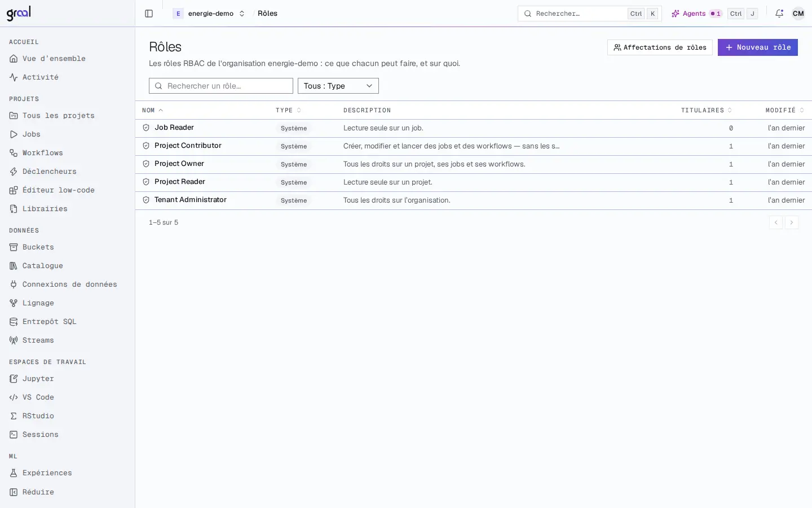The width and height of the screenshot is (812, 508).
Task: Collapse the sidebar with Réduire
Action: [68, 492]
